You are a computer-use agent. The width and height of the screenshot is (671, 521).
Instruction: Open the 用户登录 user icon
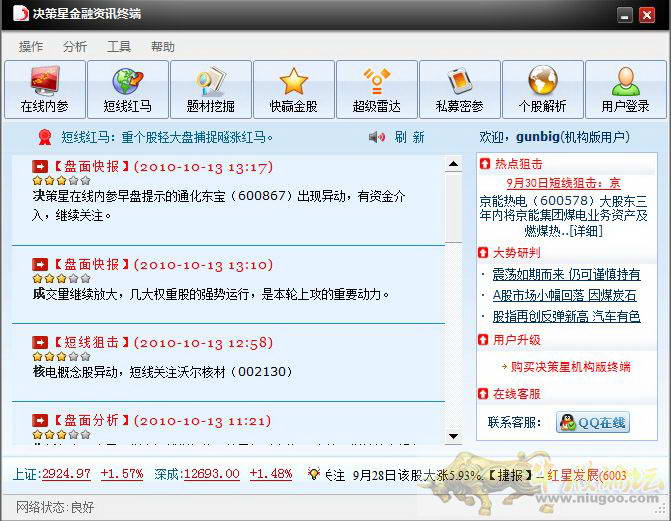point(626,89)
